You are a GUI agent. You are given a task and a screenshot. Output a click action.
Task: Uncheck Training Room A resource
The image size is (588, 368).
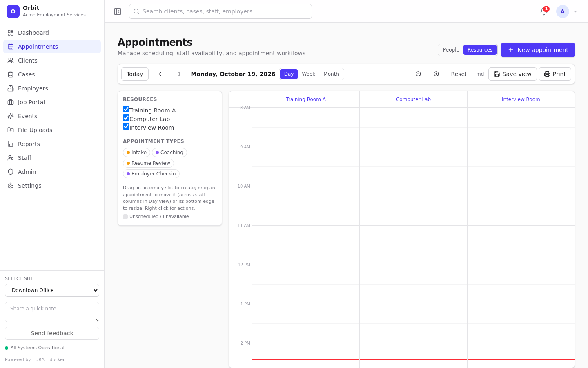point(126,109)
